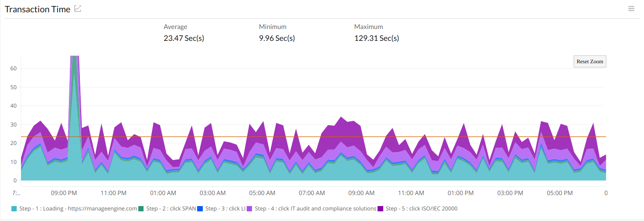Toggle the Step 1 Loading manageengine.com series label
The image size is (644, 221).
pos(78,209)
